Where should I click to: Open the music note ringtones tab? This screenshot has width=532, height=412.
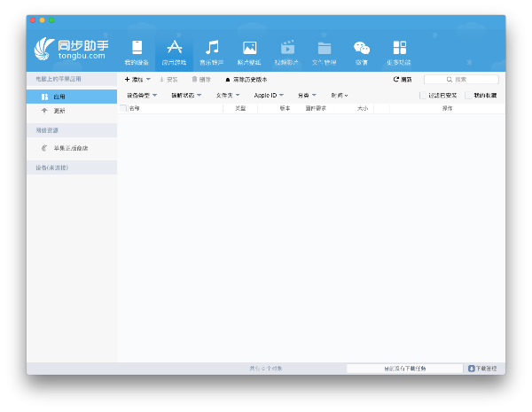(x=212, y=52)
